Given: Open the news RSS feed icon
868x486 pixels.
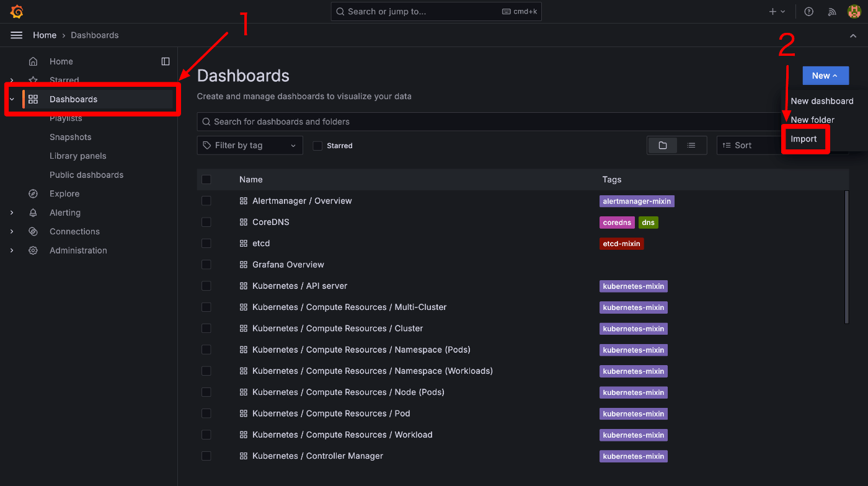Looking at the screenshot, I should point(832,12).
